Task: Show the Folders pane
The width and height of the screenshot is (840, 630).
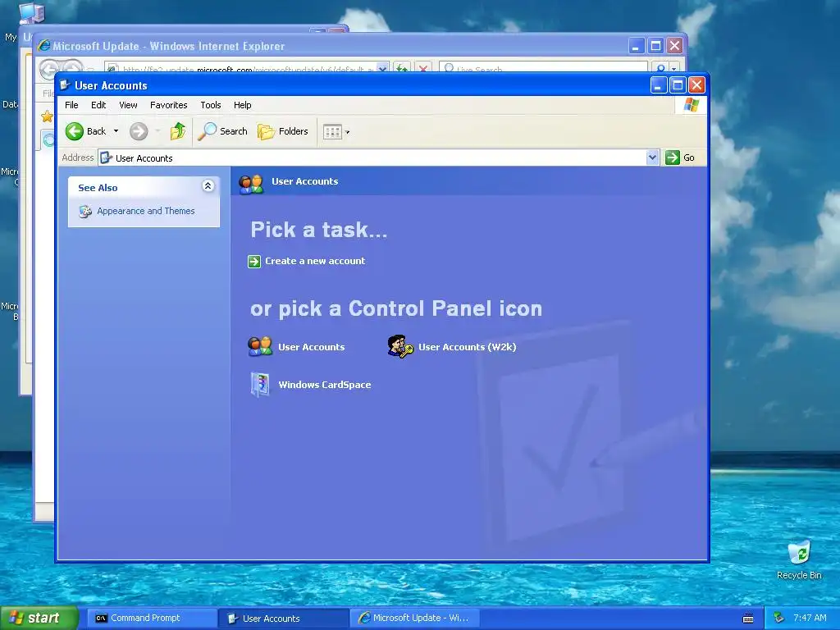Action: tap(283, 131)
